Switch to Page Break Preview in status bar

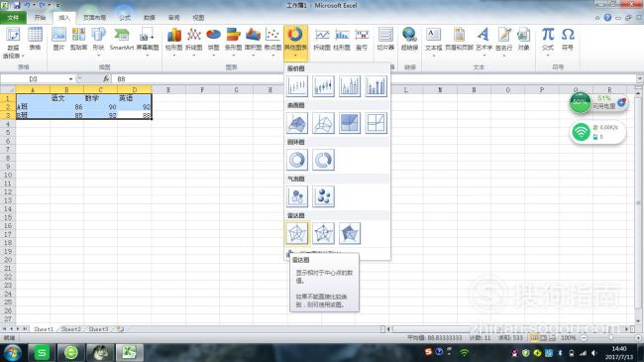point(553,338)
